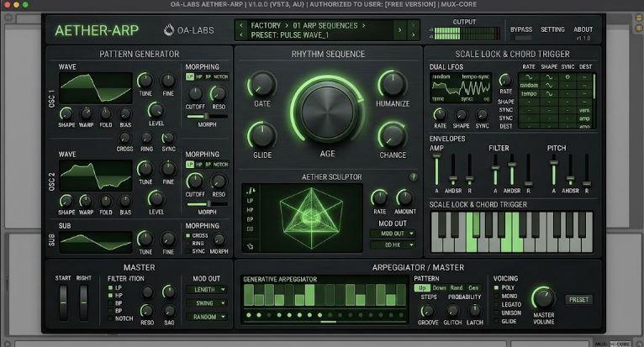Select LEGATO voicing mode
This screenshot has width=644, height=347.
click(x=496, y=304)
